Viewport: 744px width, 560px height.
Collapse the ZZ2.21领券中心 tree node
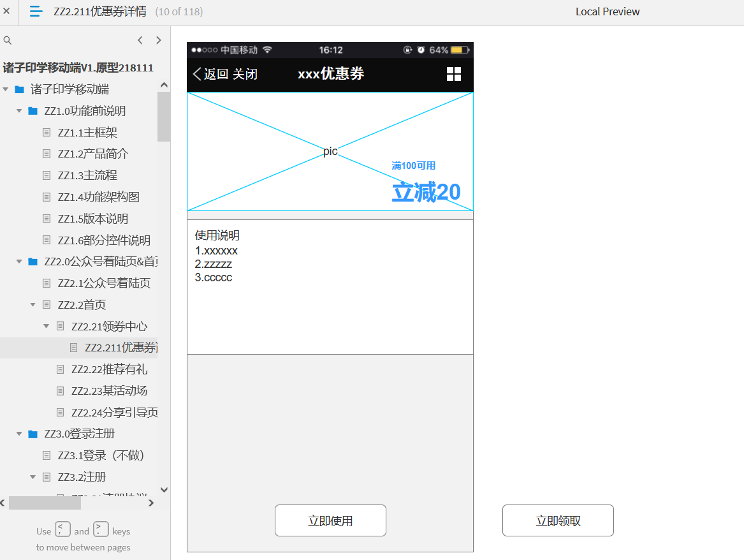[x=46, y=326]
